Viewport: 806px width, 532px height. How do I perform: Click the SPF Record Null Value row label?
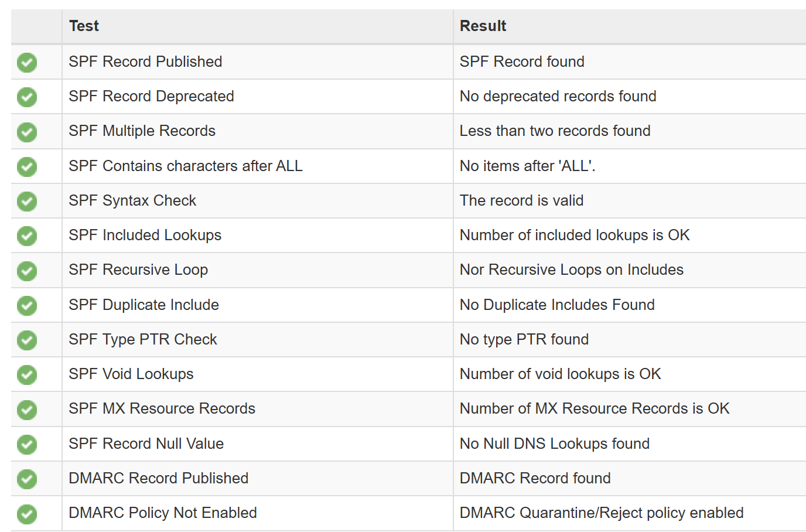146,444
